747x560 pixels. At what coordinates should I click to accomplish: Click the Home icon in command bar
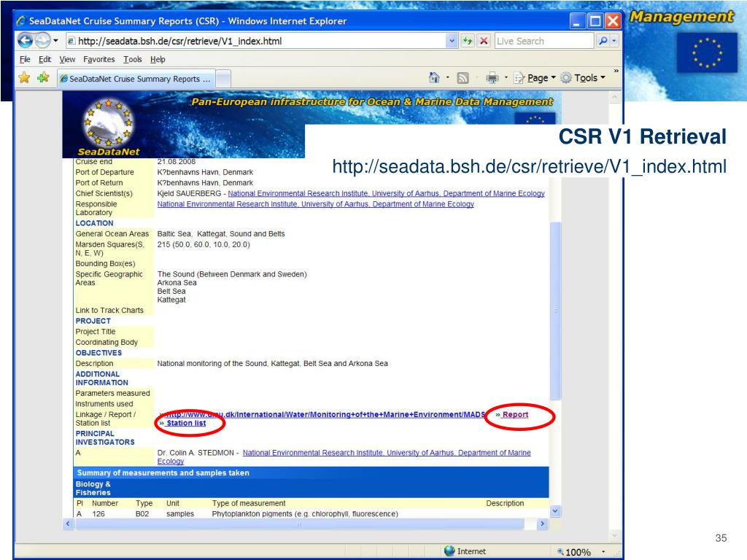[x=434, y=77]
